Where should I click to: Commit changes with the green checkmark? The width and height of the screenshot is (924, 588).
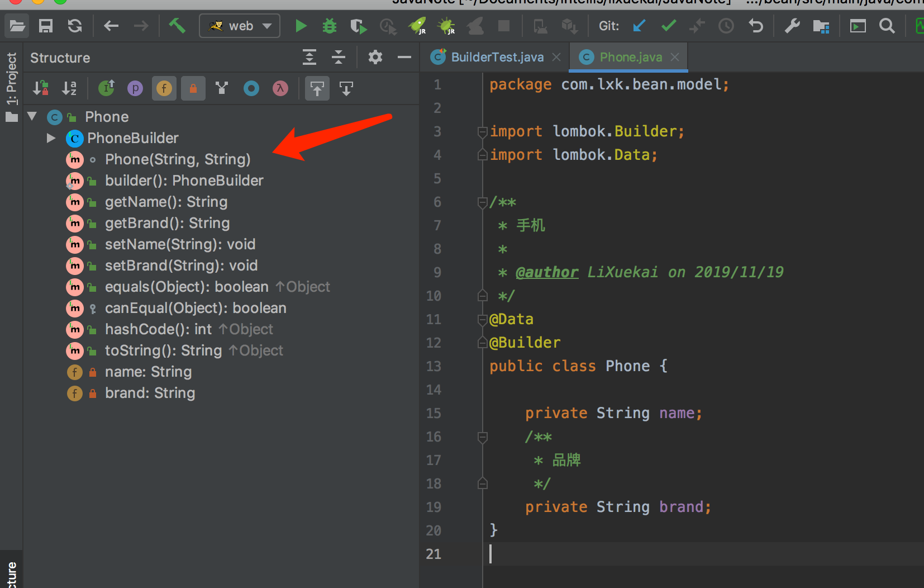(669, 26)
